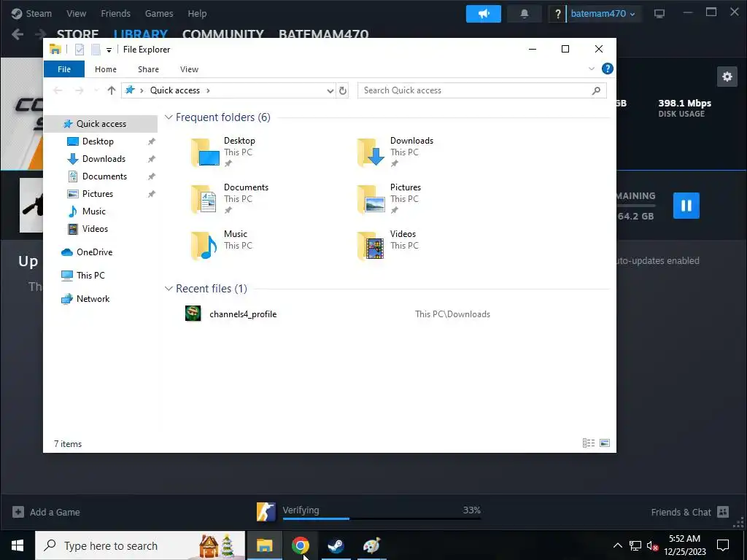
Task: Open the Windows Start menu
Action: pyautogui.click(x=18, y=545)
